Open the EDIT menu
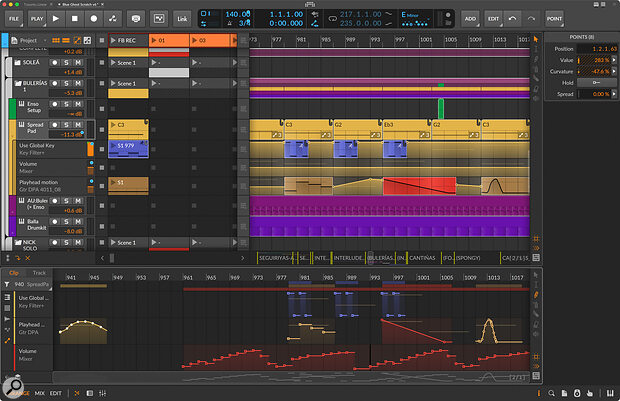620x401 pixels. pyautogui.click(x=493, y=19)
